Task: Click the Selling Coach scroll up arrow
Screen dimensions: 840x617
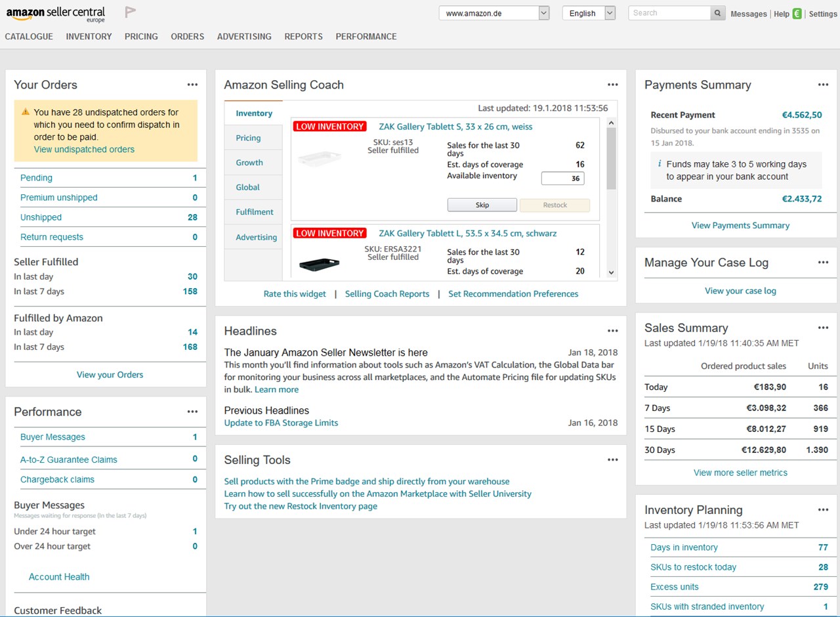Action: click(611, 123)
